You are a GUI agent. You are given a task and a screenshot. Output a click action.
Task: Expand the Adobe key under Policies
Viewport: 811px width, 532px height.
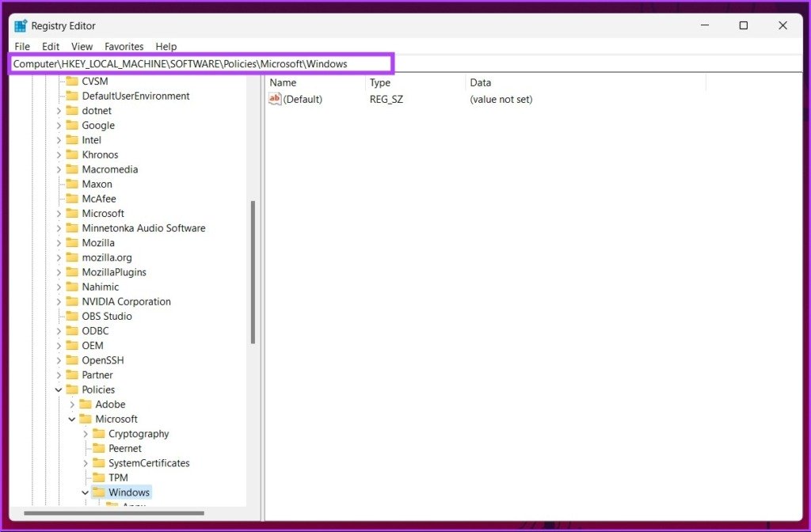point(72,405)
